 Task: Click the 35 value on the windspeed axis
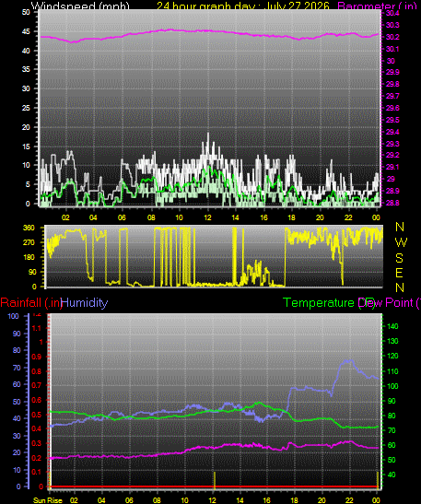pos(26,69)
